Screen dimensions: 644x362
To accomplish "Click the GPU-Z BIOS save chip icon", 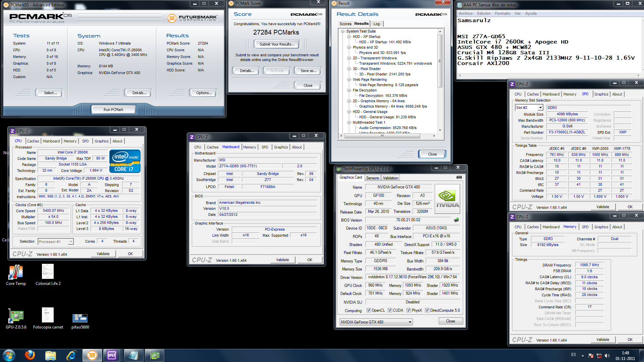I will 457,220.
